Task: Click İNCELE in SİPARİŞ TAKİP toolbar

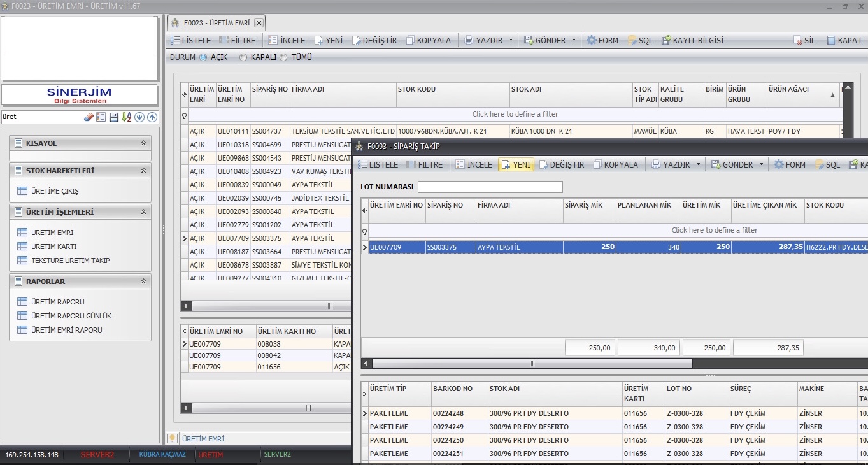Action: 474,164
